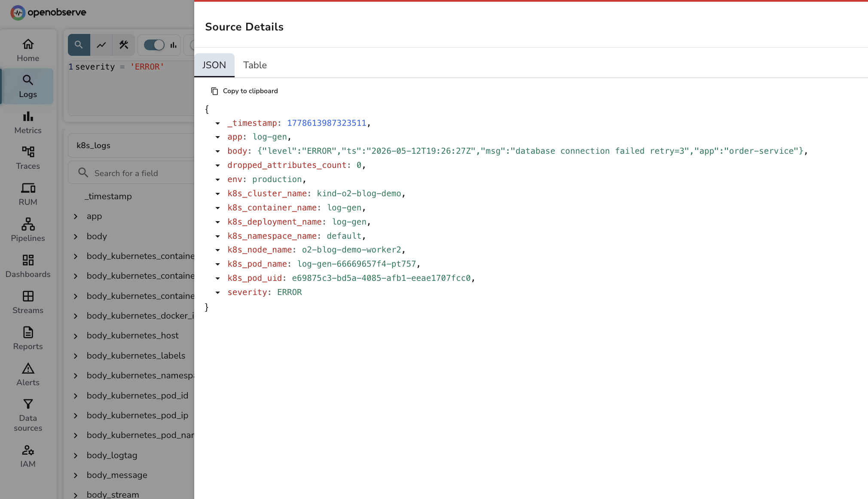Click the severity value ERROR in JSON
Image resolution: width=868 pixels, height=499 pixels.
coord(289,292)
